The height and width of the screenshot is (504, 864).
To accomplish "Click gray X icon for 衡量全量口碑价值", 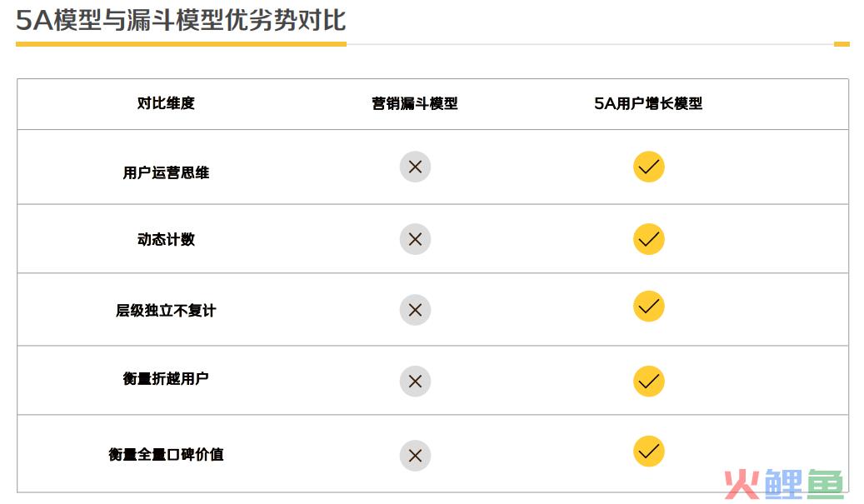I will coord(415,456).
